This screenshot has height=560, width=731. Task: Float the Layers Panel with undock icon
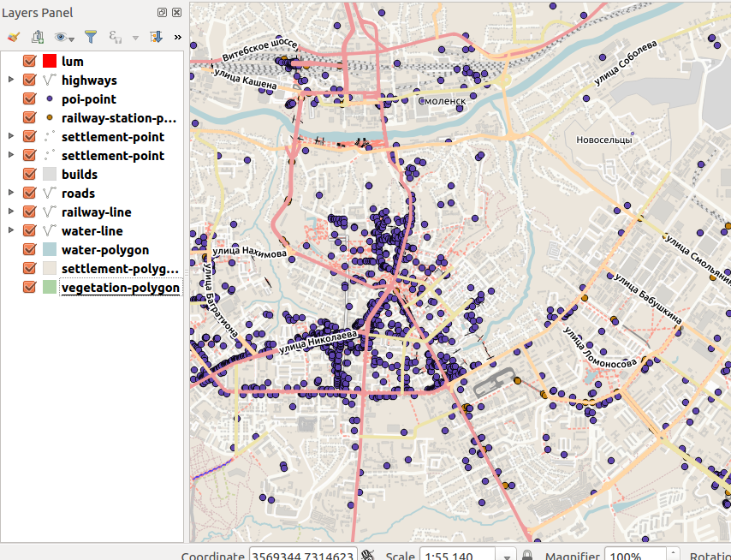[x=163, y=13]
